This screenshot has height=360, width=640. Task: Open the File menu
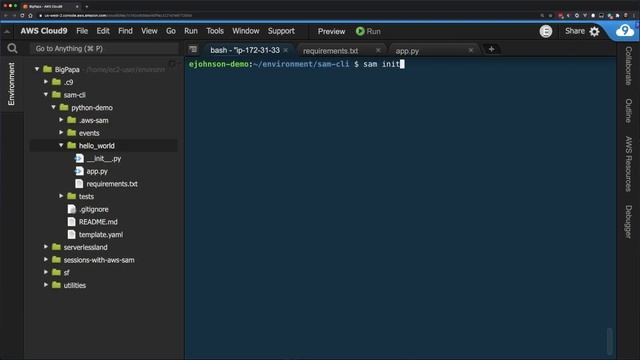(x=82, y=31)
